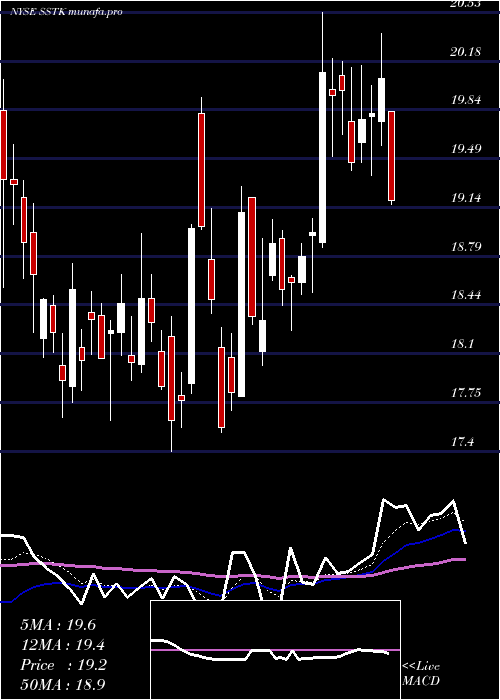500x700 pixels.
Task: Click the '50MA : 18.9' readout
Action: (63, 685)
